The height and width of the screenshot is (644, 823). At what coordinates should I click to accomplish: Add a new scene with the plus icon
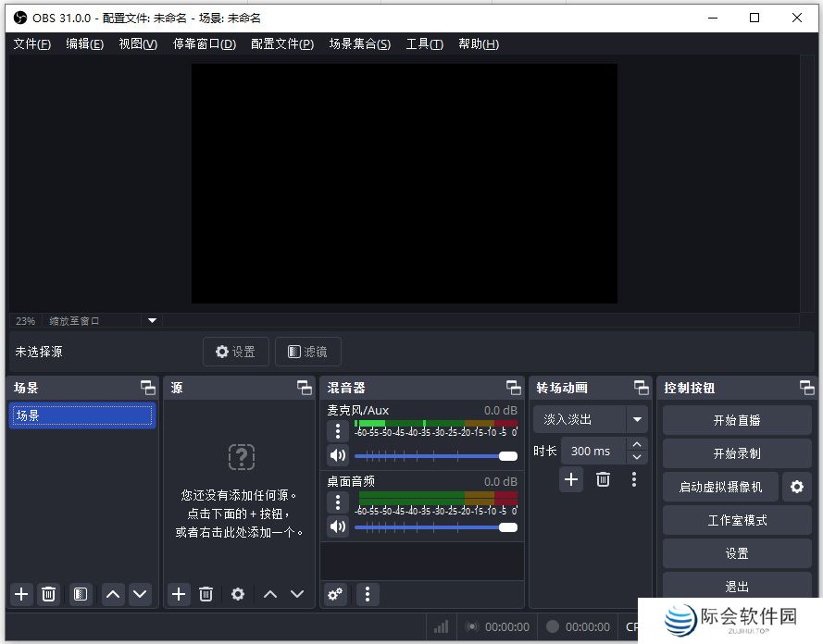[20, 594]
